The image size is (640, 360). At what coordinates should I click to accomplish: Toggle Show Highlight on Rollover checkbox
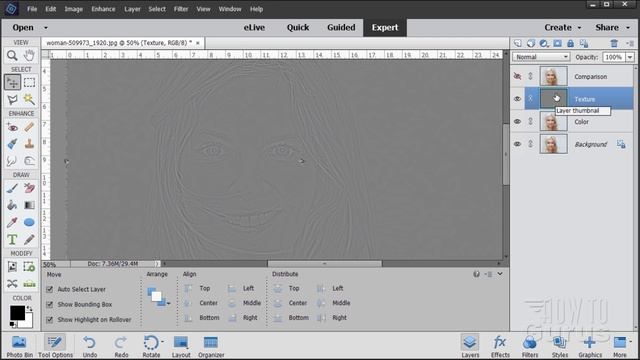click(49, 320)
